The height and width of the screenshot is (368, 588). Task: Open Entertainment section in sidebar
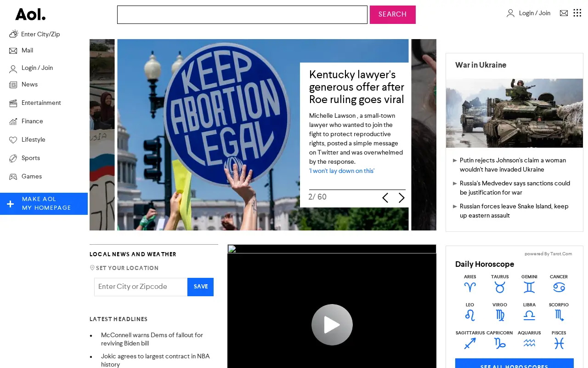coord(41,103)
